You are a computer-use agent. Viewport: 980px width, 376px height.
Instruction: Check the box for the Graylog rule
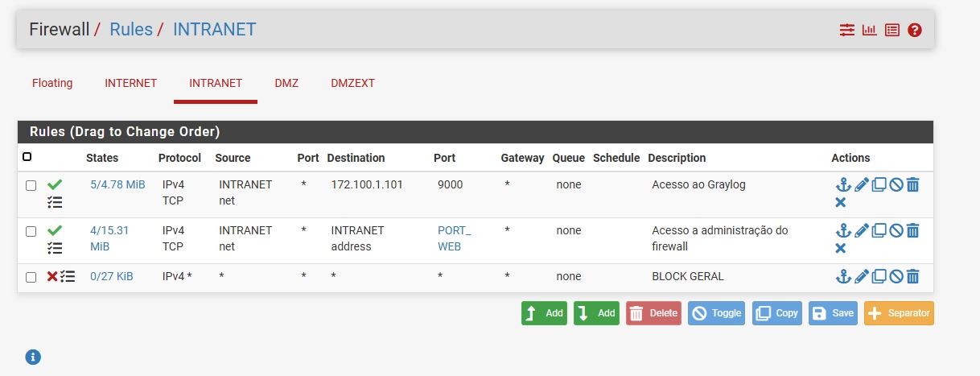point(31,185)
